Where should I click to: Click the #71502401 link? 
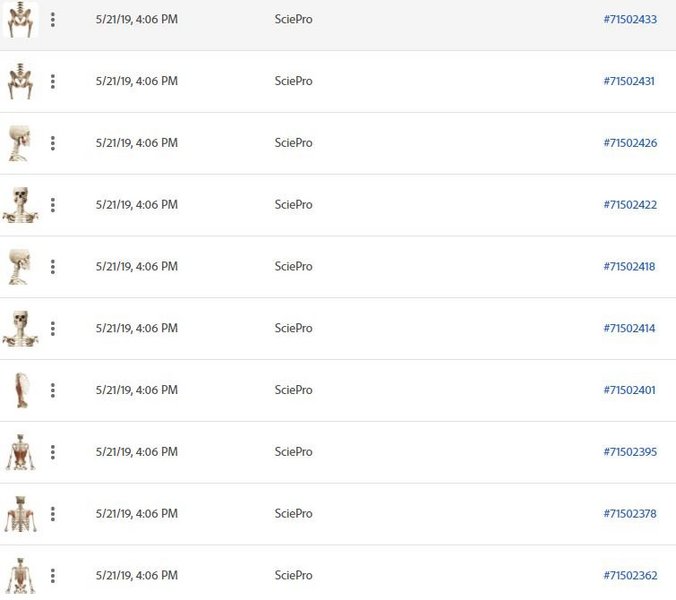click(x=629, y=390)
